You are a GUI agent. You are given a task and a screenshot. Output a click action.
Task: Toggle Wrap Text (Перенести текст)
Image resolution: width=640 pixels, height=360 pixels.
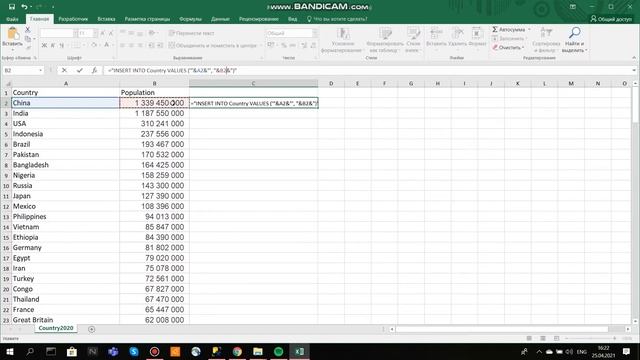pyautogui.click(x=191, y=33)
